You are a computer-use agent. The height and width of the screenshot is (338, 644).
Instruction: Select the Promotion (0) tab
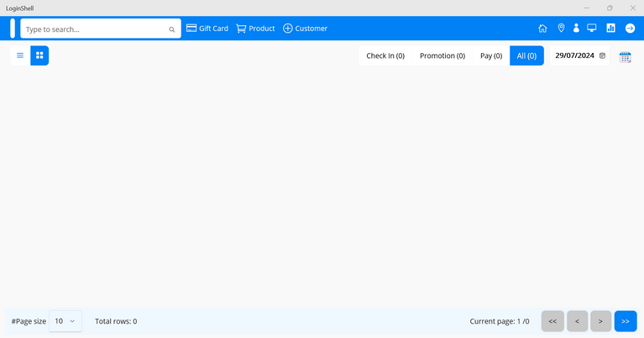click(x=442, y=56)
